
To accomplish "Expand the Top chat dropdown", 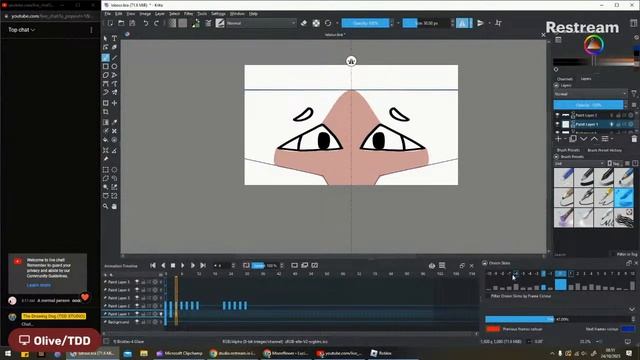I will 22,30.
